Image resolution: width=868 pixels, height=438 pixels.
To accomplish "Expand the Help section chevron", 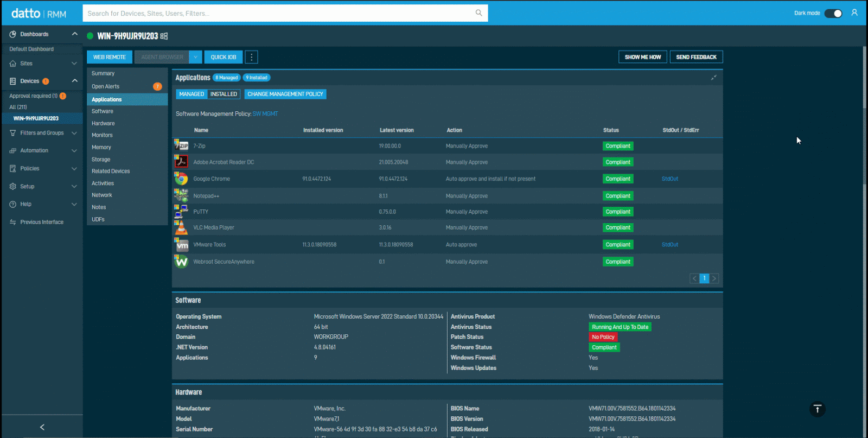I will point(74,205).
